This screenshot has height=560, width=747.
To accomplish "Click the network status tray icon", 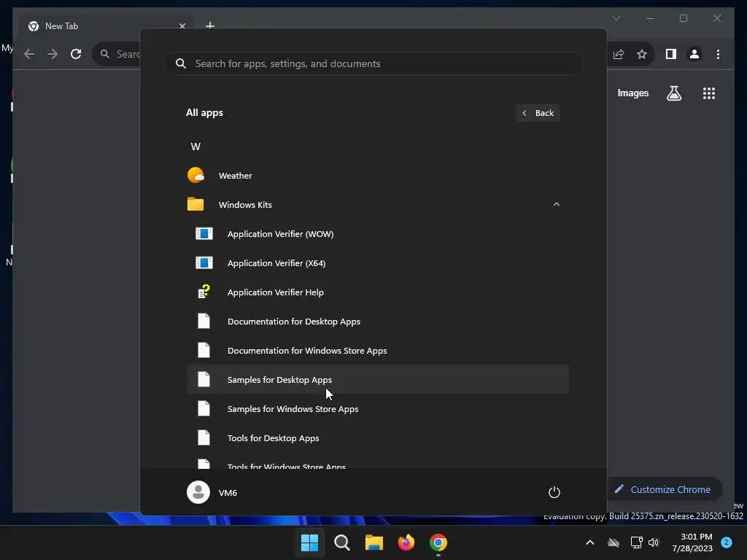I will tap(636, 542).
